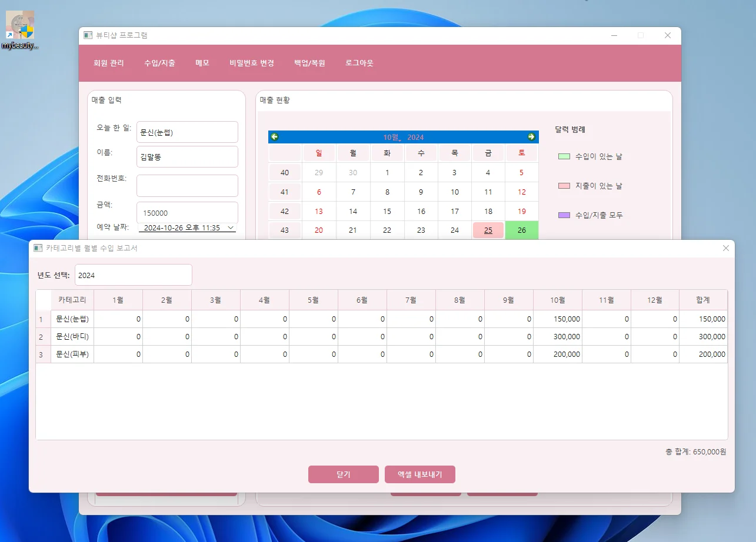Click the 년도 선택 field showing 2024

(x=134, y=275)
